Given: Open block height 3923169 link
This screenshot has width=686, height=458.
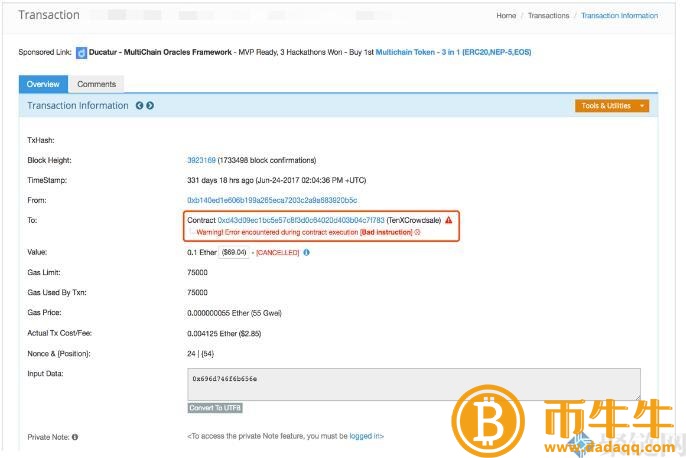Looking at the screenshot, I should click(201, 160).
